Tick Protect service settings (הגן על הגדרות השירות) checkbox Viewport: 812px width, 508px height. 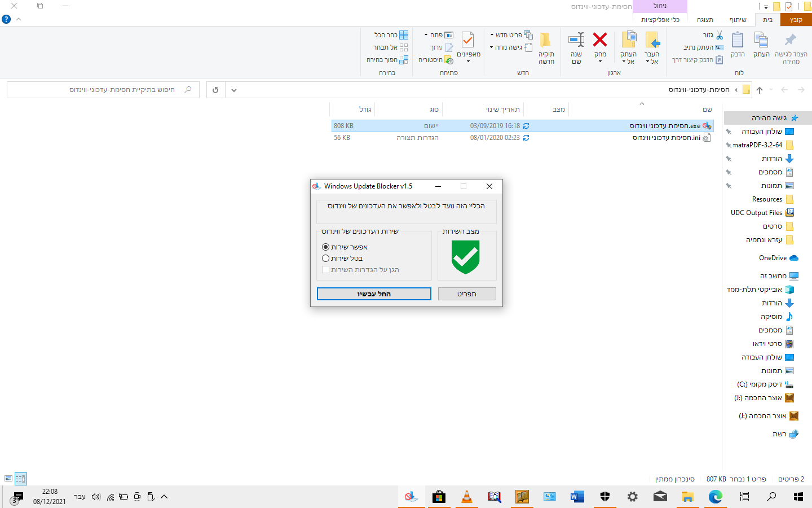(x=325, y=270)
